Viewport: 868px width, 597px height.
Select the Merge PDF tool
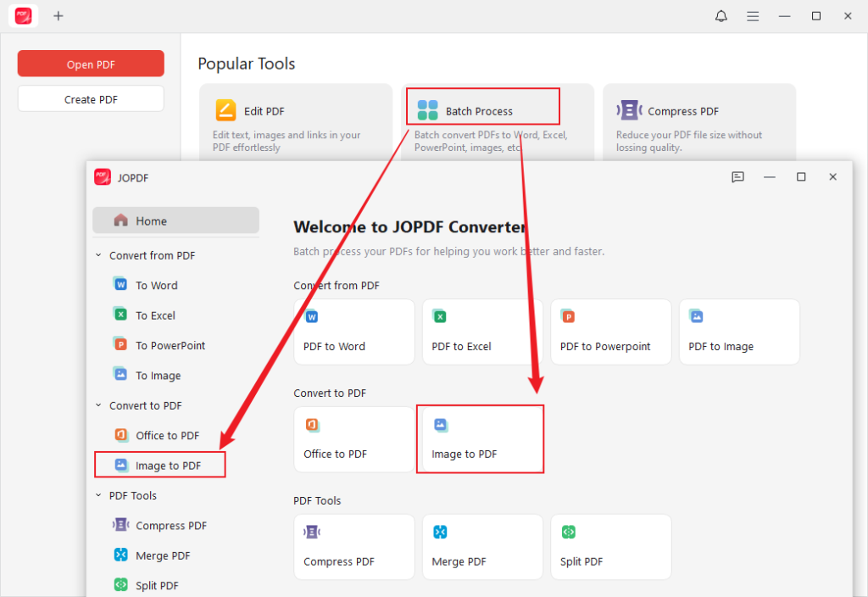click(x=482, y=546)
